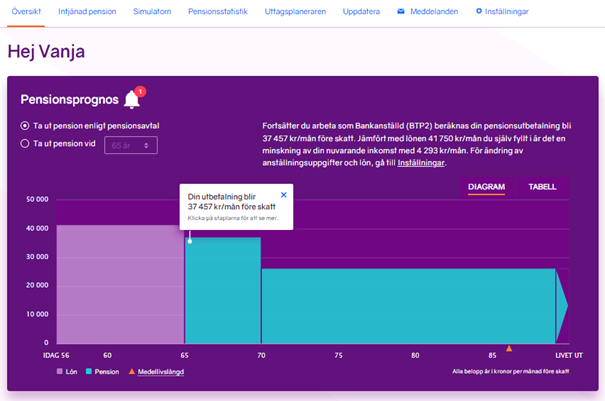The image size is (605, 401).
Task: Click the orange Medellivslängd triangle marker on axis
Action: coord(510,348)
